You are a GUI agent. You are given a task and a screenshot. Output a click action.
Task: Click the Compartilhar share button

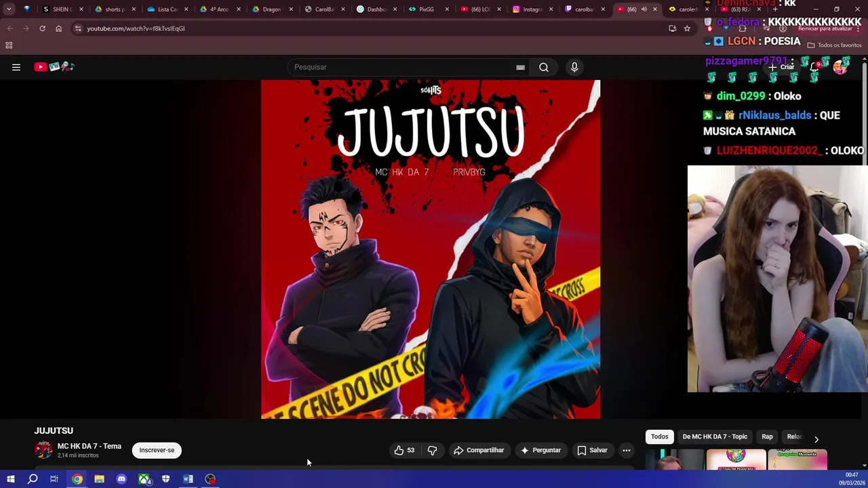pyautogui.click(x=479, y=450)
